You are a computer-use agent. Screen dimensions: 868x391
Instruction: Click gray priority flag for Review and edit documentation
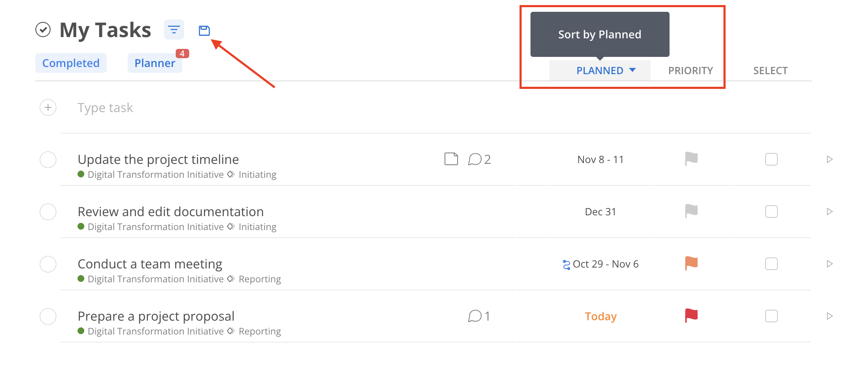691,211
